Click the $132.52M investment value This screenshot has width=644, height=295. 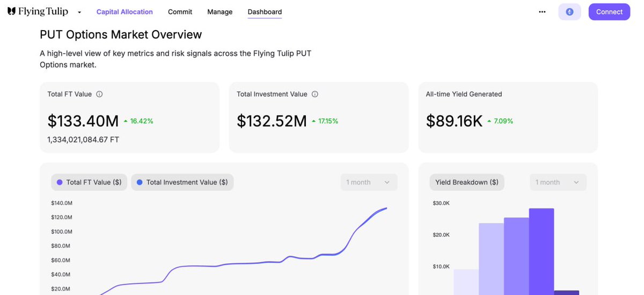[272, 121]
